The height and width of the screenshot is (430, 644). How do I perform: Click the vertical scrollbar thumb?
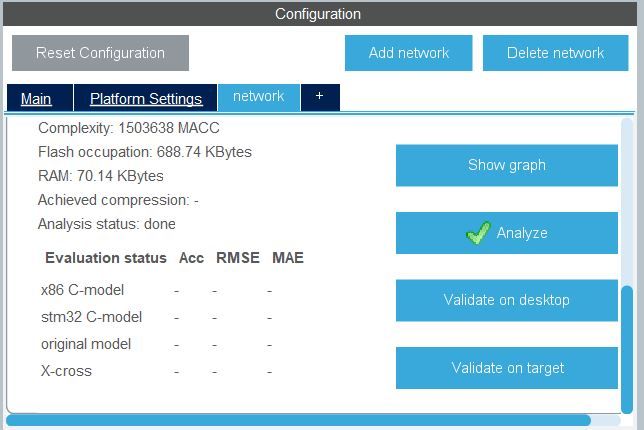tap(627, 350)
